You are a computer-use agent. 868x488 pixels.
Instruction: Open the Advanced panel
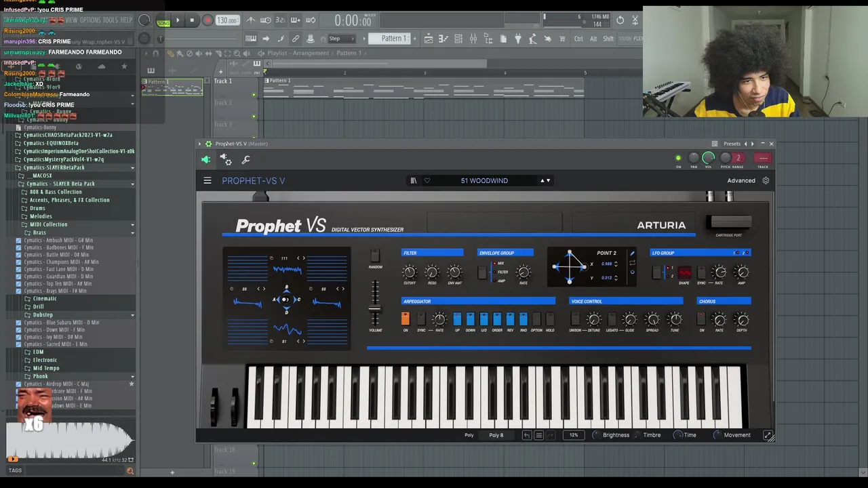(x=741, y=180)
